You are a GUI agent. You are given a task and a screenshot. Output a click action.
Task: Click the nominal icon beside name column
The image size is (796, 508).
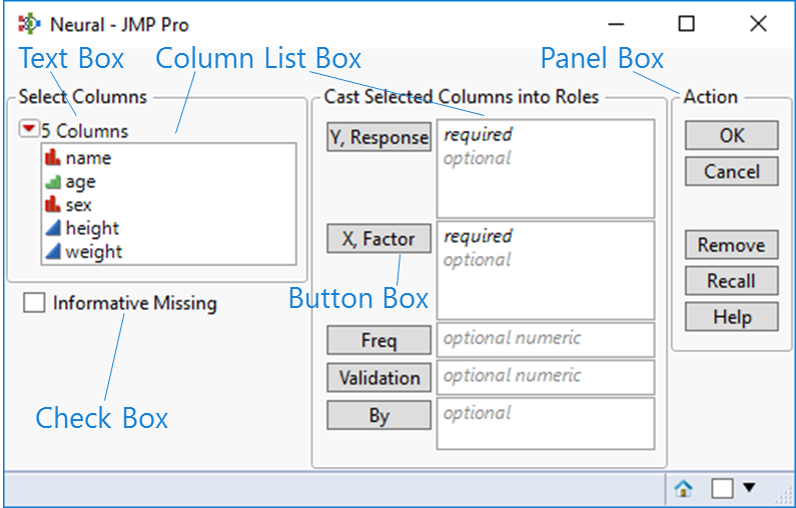[x=53, y=158]
